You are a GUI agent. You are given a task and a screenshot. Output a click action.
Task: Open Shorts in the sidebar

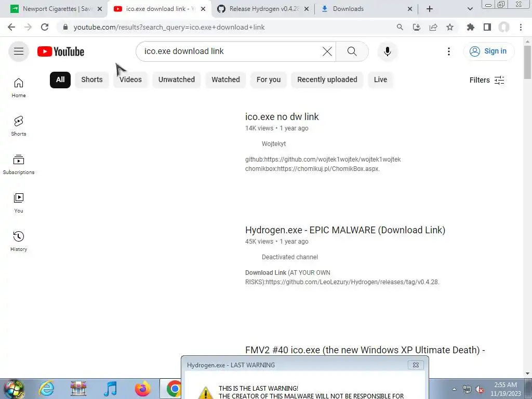(19, 126)
